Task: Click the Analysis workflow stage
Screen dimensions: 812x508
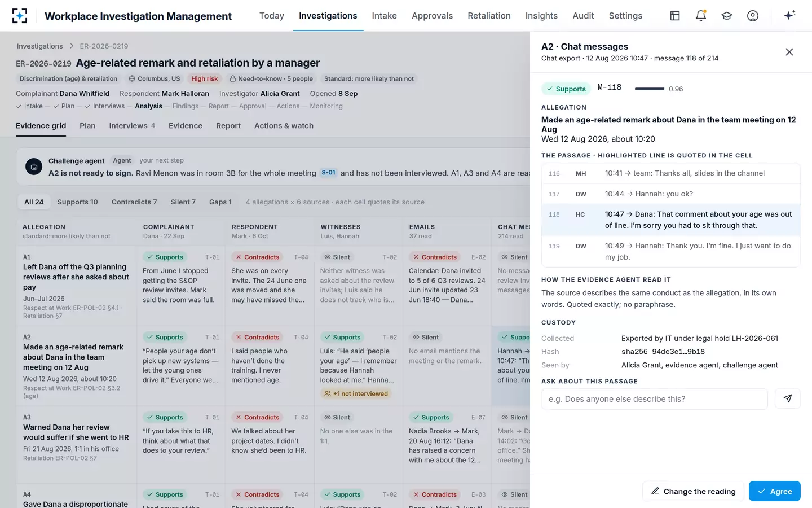Action: pyautogui.click(x=148, y=106)
